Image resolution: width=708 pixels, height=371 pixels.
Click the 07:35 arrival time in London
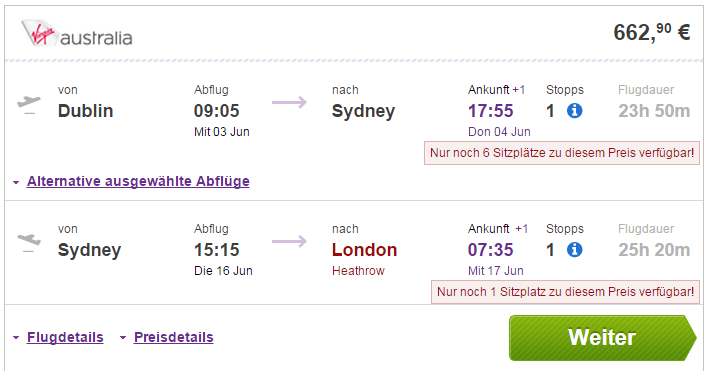[491, 250]
